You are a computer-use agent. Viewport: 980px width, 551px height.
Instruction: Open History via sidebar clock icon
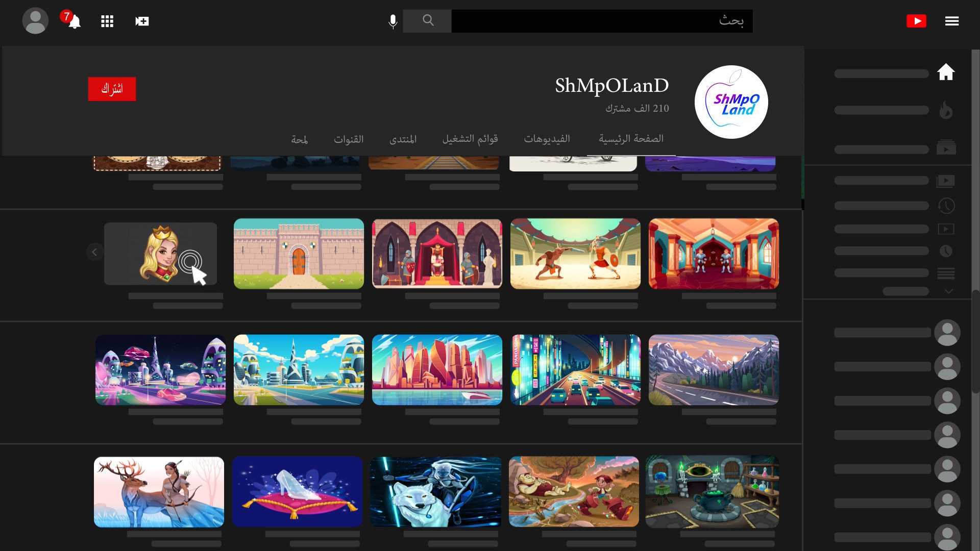pyautogui.click(x=946, y=206)
